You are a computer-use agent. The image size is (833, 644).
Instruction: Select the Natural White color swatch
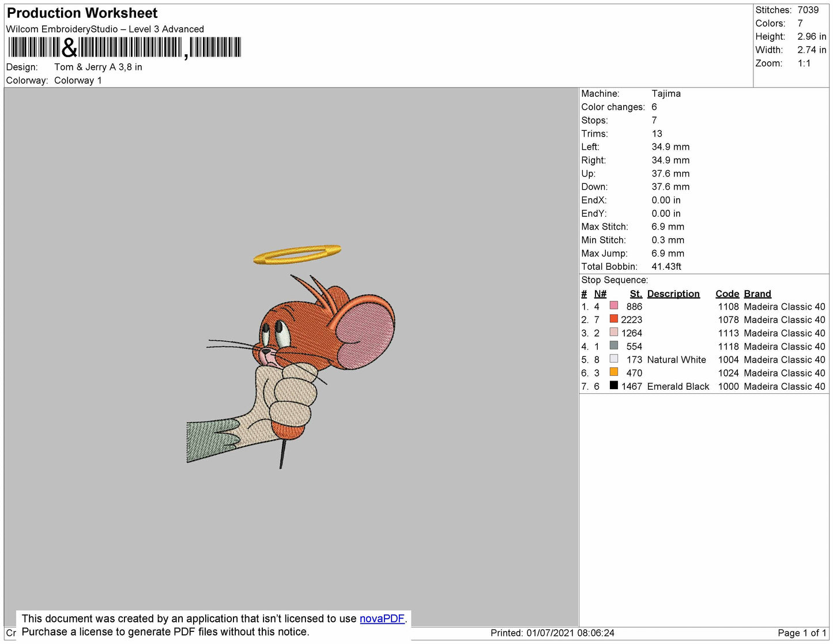click(614, 359)
